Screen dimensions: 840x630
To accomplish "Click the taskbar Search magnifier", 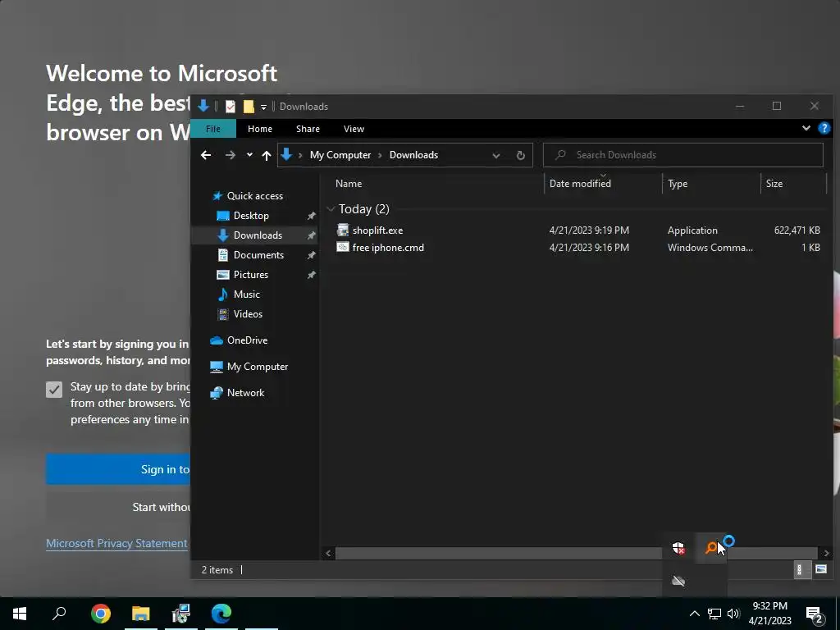I will click(59, 613).
